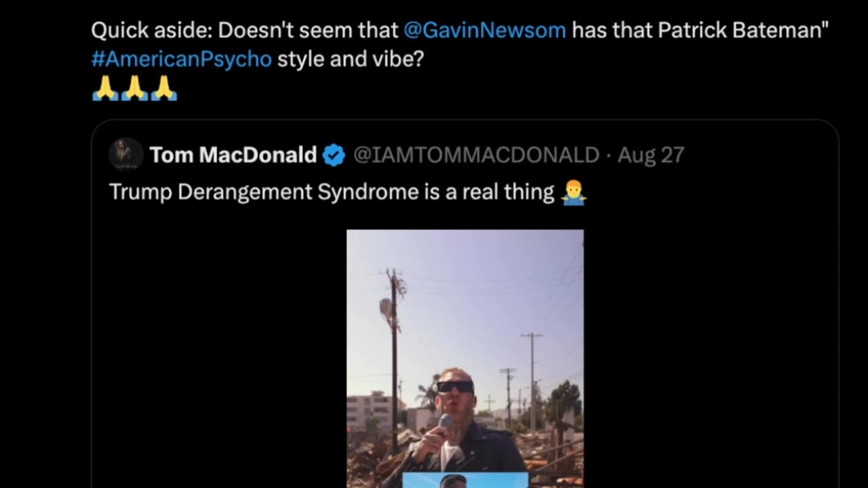Click the first praying hands emoji
The image size is (868, 488).
point(105,88)
